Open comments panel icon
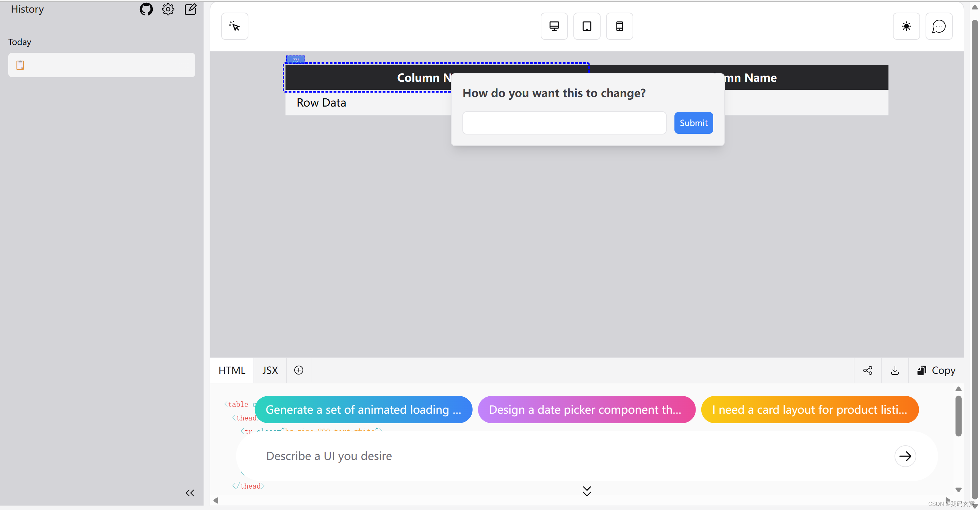Image resolution: width=980 pixels, height=510 pixels. [938, 26]
